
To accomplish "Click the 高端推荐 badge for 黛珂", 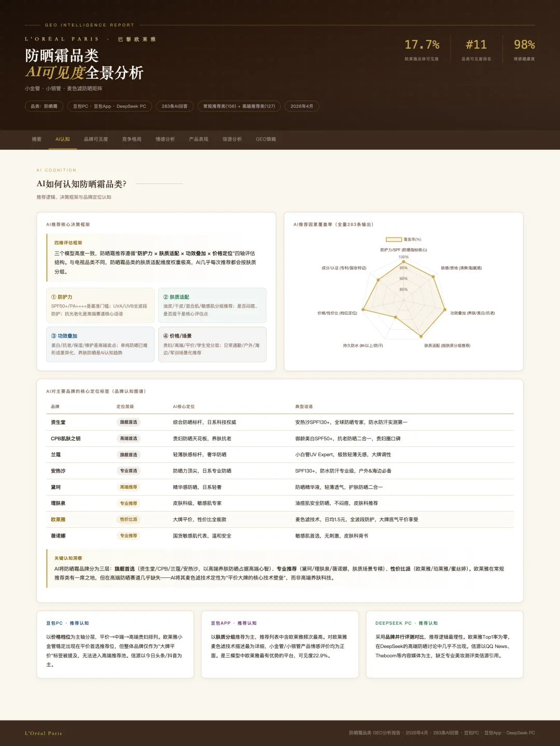I will 129,487.
